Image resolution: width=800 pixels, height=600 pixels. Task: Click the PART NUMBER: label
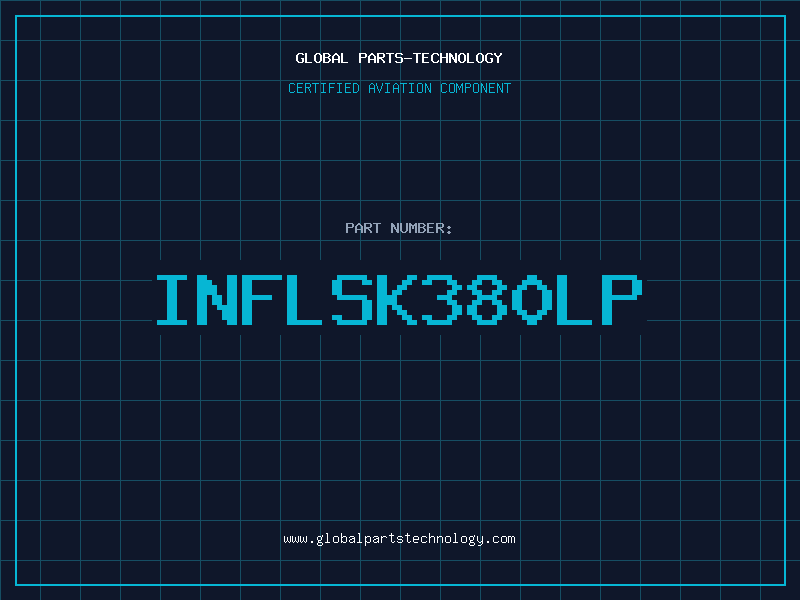(x=399, y=228)
